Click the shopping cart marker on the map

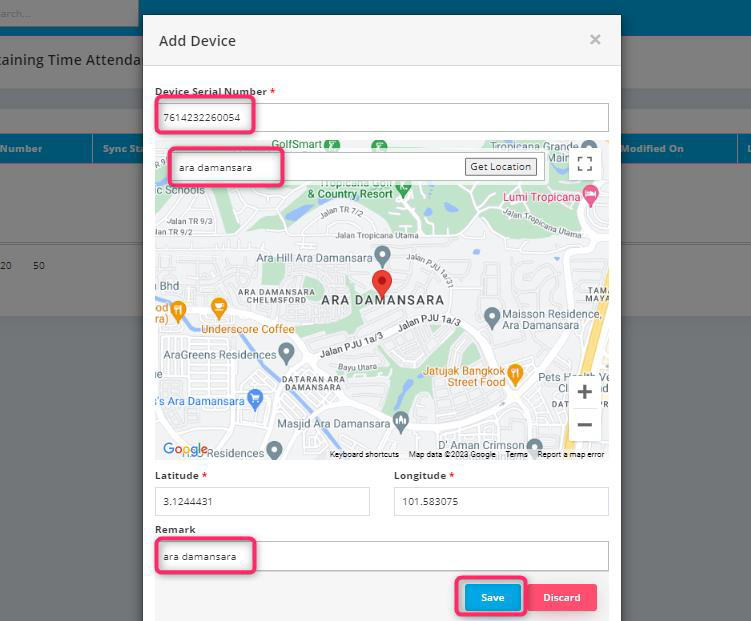point(255,400)
